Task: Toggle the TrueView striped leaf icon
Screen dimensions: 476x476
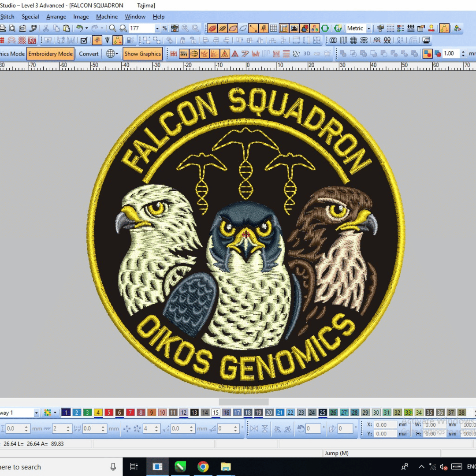Action: coord(223,28)
